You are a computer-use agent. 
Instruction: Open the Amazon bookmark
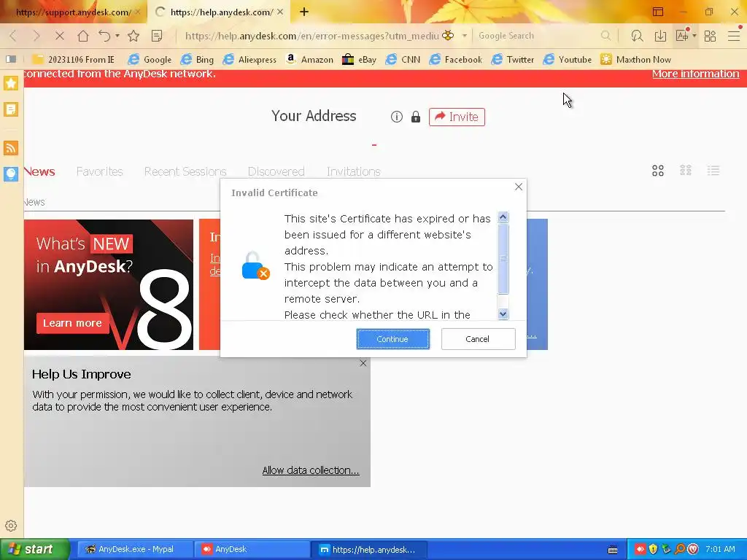309,60
